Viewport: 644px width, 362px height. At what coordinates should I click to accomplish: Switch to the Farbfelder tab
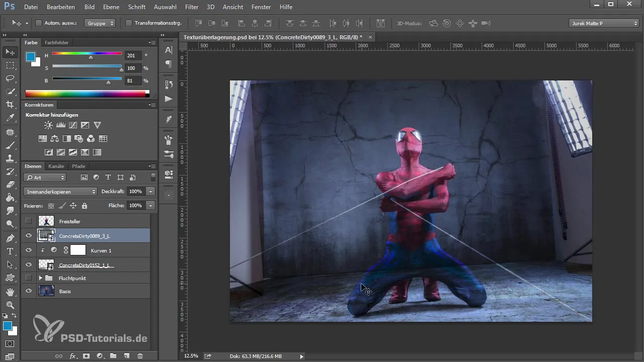tap(56, 43)
